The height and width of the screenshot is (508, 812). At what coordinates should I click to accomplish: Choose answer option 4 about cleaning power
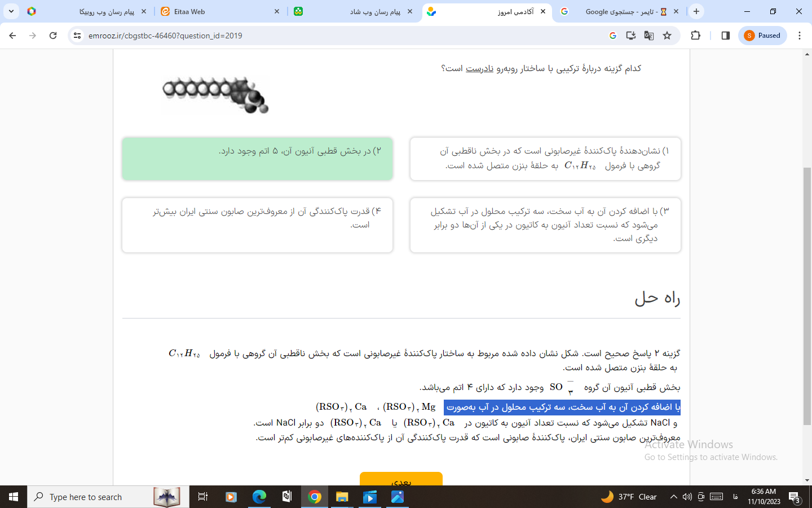click(x=257, y=225)
